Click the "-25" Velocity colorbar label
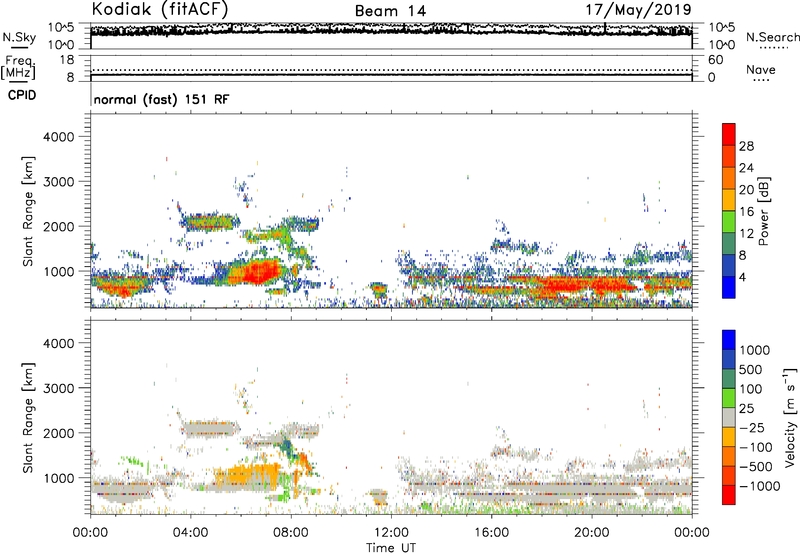 point(752,428)
